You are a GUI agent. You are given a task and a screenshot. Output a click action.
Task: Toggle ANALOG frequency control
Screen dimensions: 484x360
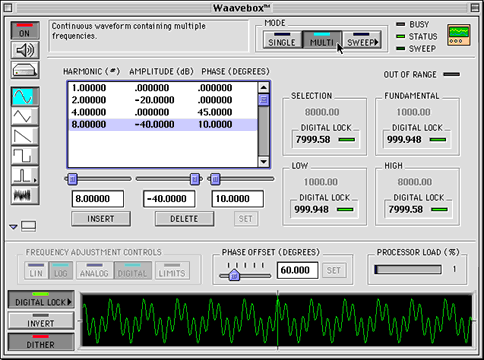tap(94, 270)
